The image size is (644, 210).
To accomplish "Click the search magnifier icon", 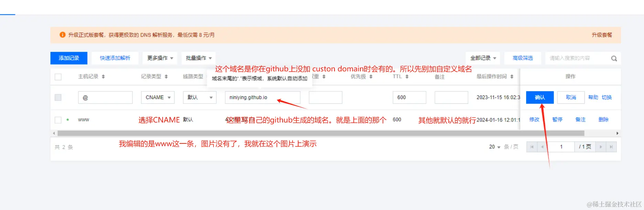I will click(614, 58).
